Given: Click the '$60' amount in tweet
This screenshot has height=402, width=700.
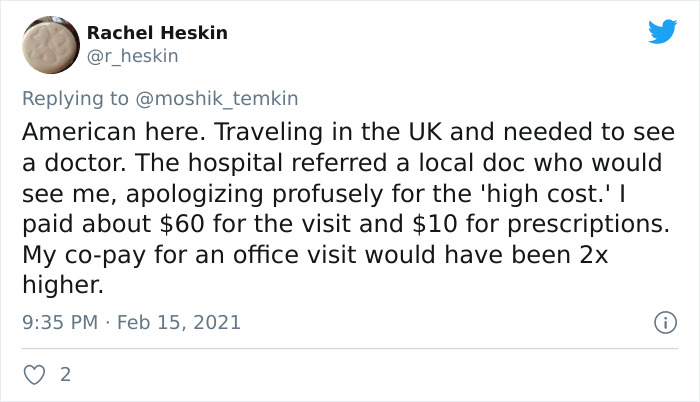Looking at the screenshot, I should [x=182, y=224].
